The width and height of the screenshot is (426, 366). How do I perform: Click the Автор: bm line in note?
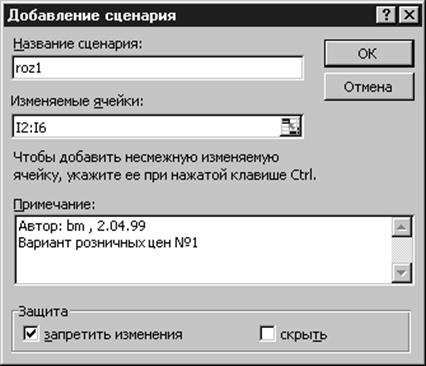pyautogui.click(x=82, y=226)
